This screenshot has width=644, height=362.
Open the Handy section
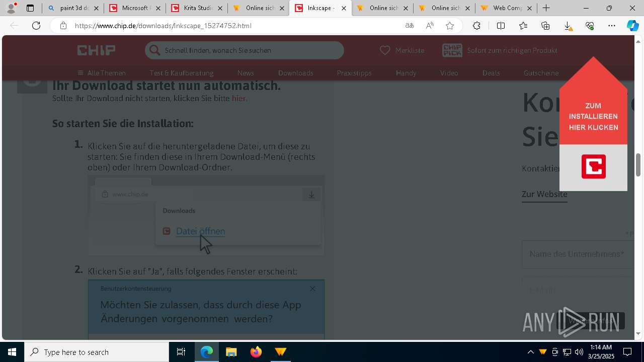[406, 73]
